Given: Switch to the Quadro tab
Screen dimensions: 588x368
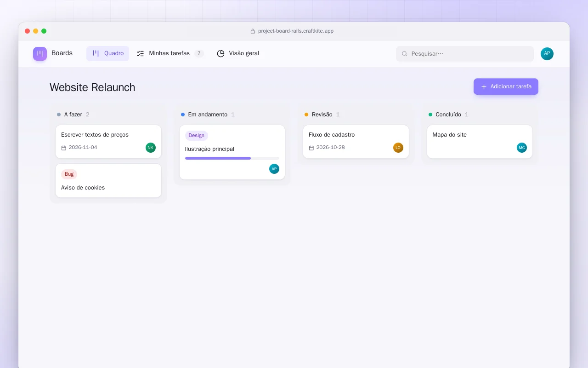Looking at the screenshot, I should tap(107, 53).
